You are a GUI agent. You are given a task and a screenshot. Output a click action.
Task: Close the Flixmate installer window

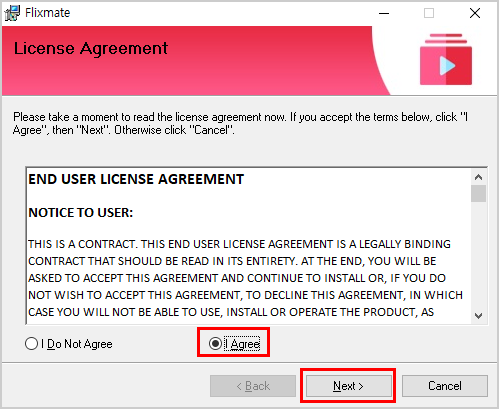[x=475, y=13]
